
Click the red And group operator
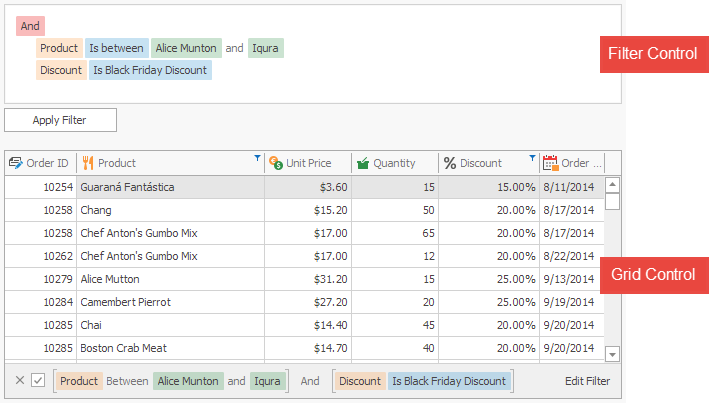pos(30,26)
